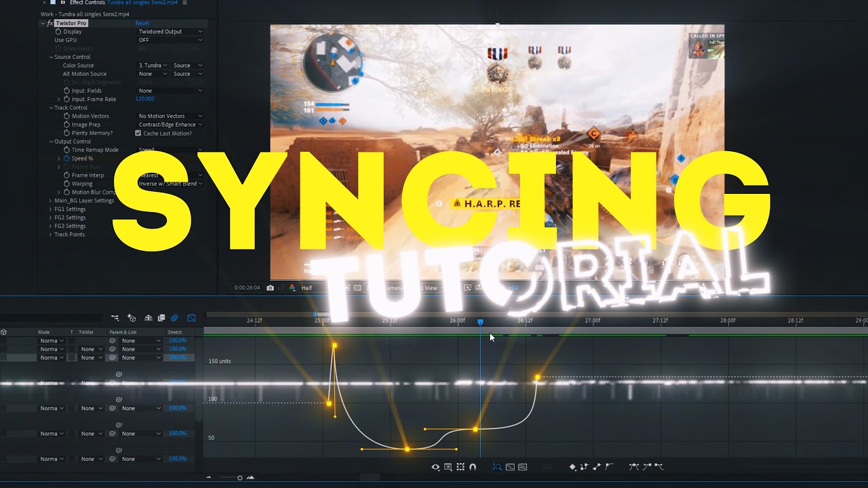868x488 pixels.
Task: Select the Twixtor Pro effect name
Action: (x=71, y=23)
